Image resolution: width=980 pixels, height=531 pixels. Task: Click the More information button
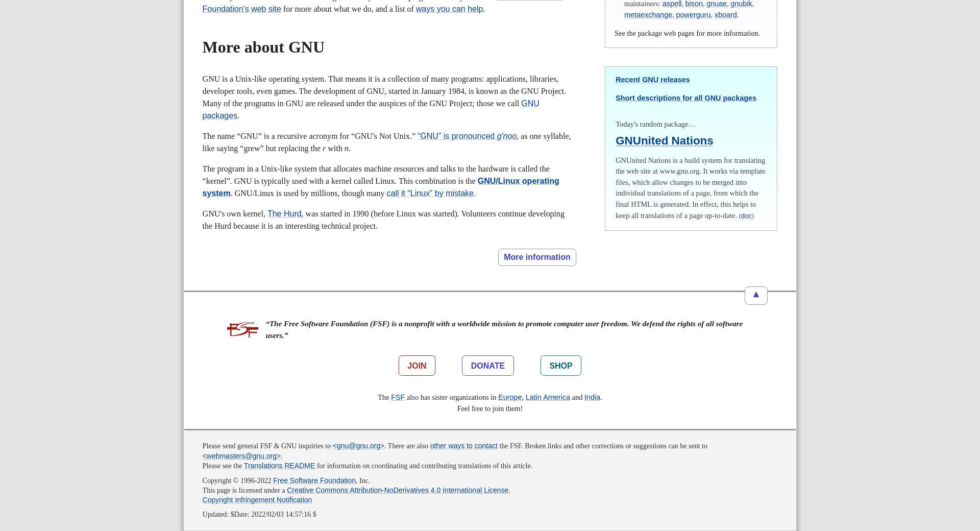536,257
